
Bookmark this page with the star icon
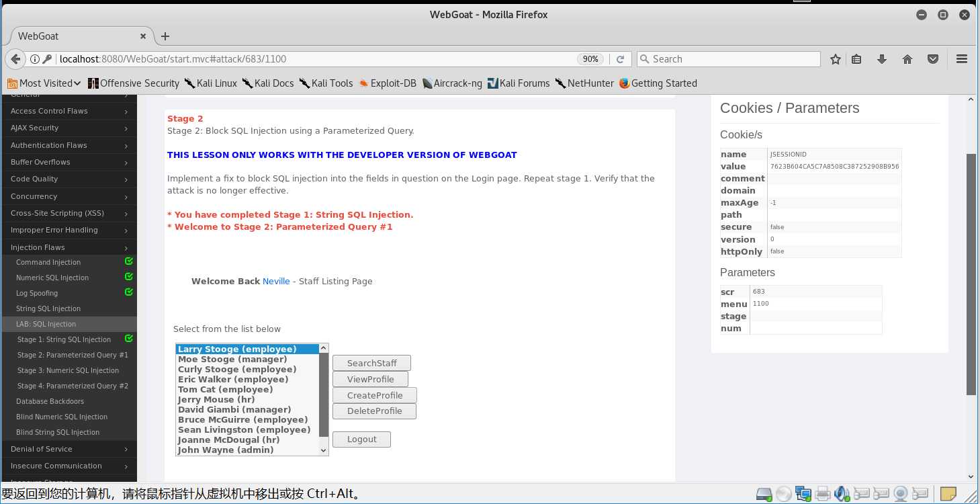point(836,59)
